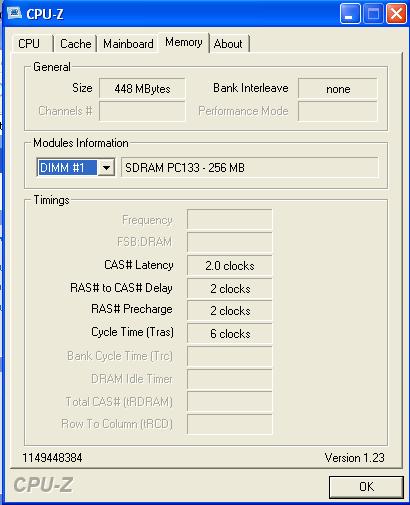Switch to the CPU tab
The width and height of the screenshot is (410, 505).
pos(29,44)
